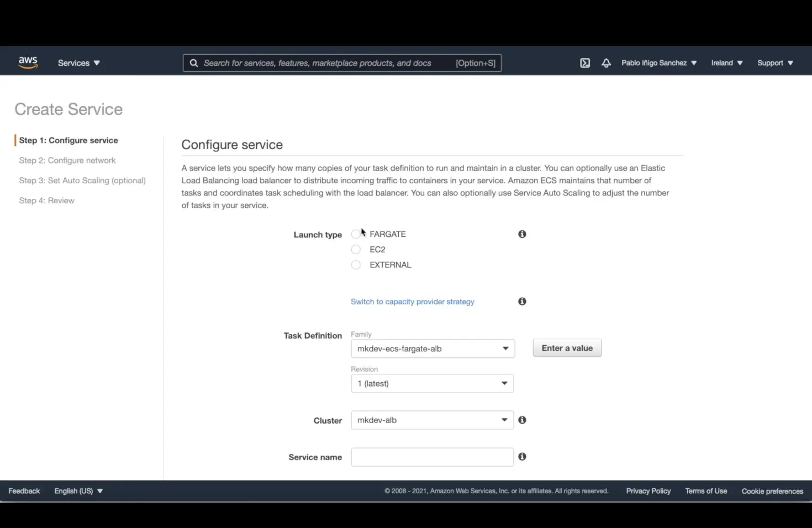This screenshot has height=528, width=812.
Task: Select the EXTERNAL launch type
Action: click(356, 265)
